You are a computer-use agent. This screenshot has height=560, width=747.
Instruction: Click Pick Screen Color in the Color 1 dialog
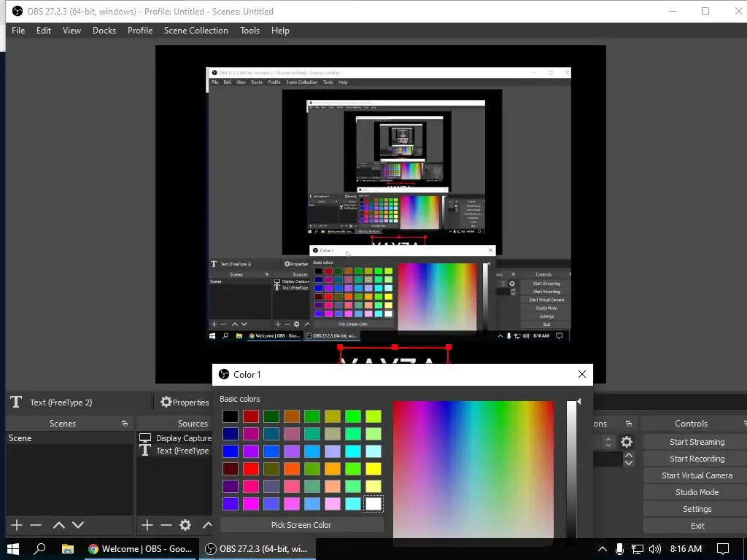point(301,525)
